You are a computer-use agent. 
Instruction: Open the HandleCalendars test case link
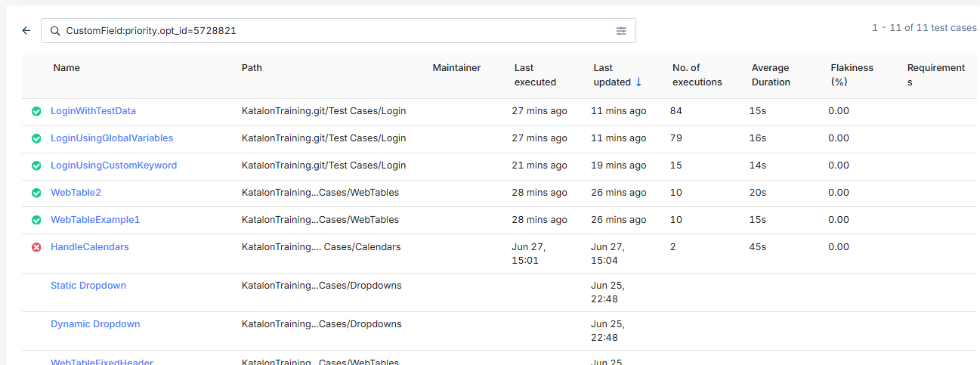point(89,247)
